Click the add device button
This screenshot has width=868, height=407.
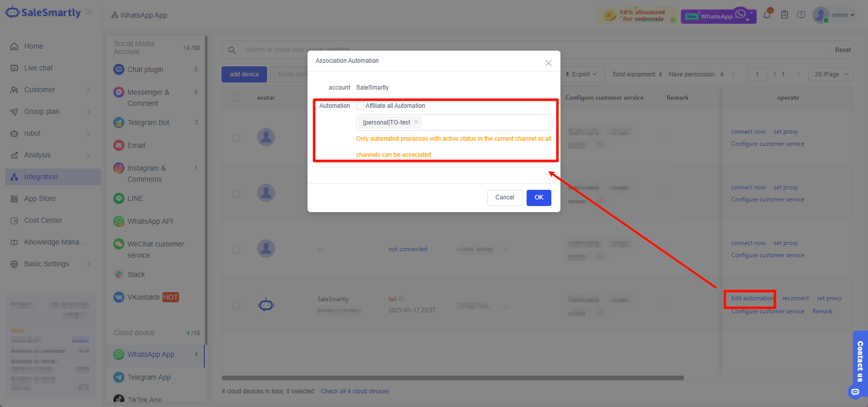pyautogui.click(x=244, y=74)
